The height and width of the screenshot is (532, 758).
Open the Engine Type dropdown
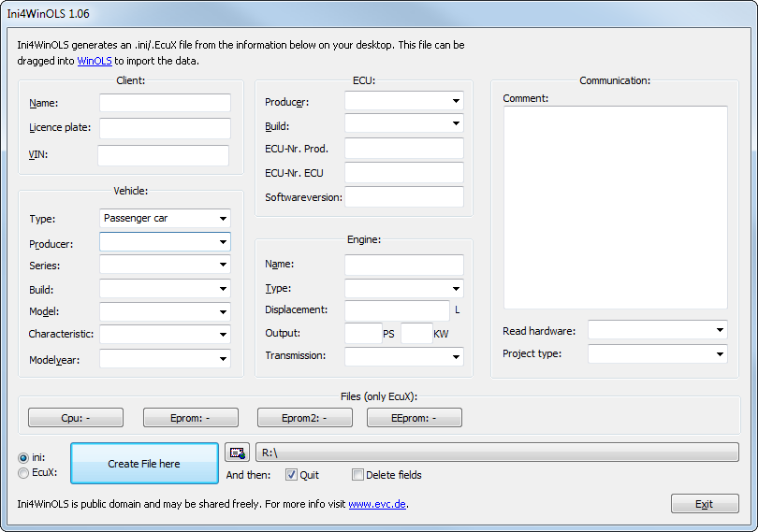tap(404, 289)
